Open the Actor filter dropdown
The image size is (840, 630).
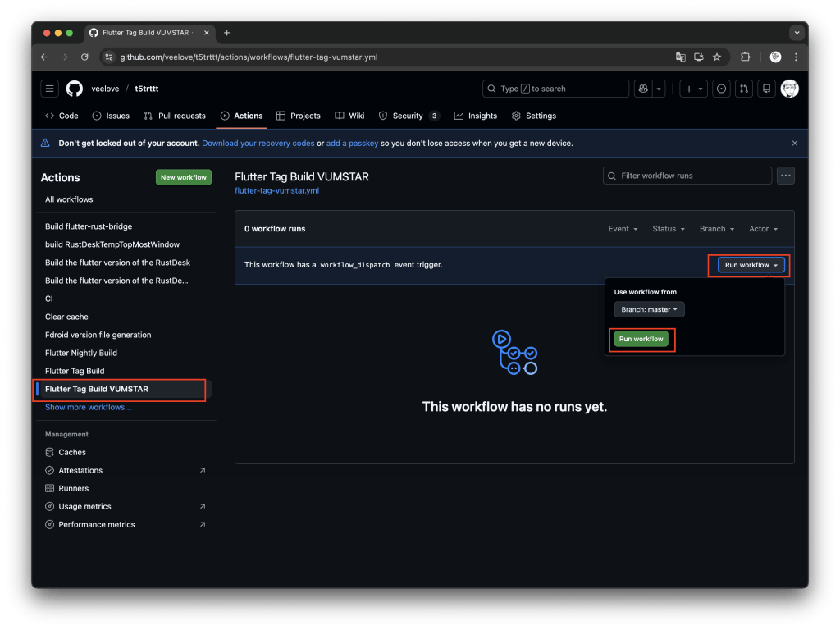pos(763,229)
